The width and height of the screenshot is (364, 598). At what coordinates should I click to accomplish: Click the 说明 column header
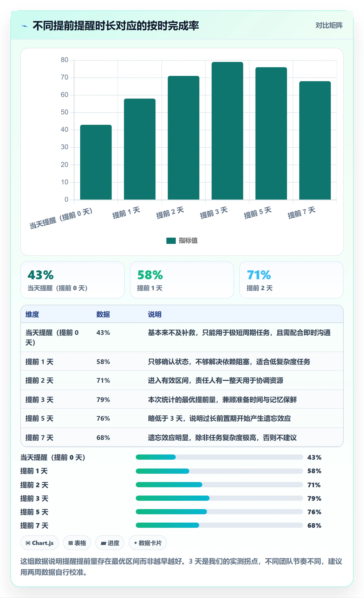pos(155,314)
